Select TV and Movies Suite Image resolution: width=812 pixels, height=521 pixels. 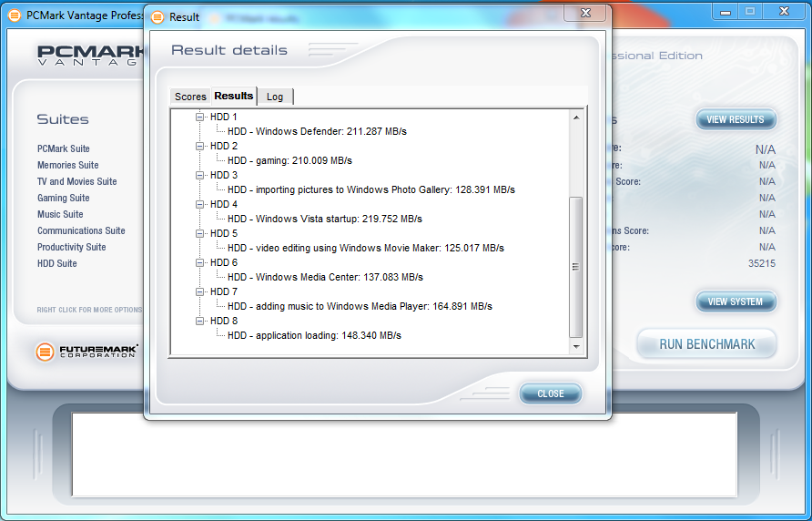tap(76, 181)
